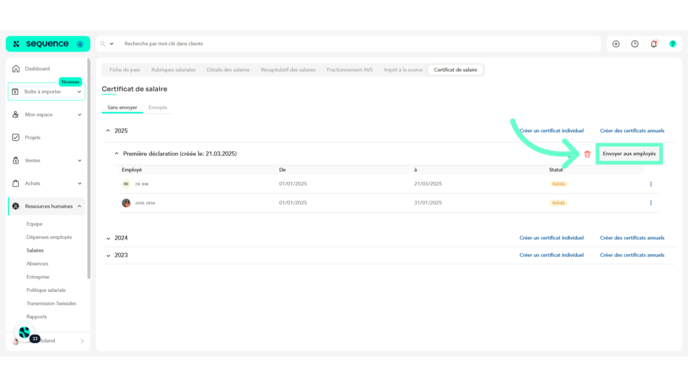Expand the Achats chevron

(x=79, y=183)
